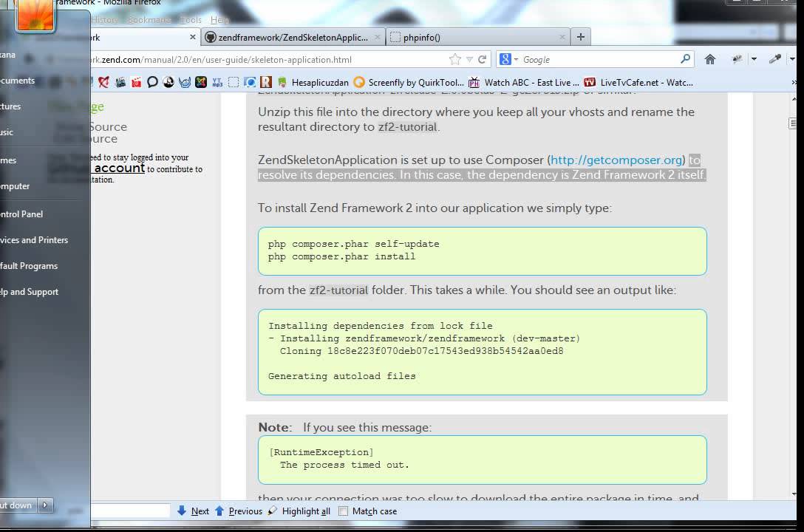Click the scrollbar down arrow
Viewport: 804px width, 532px height.
point(794,494)
